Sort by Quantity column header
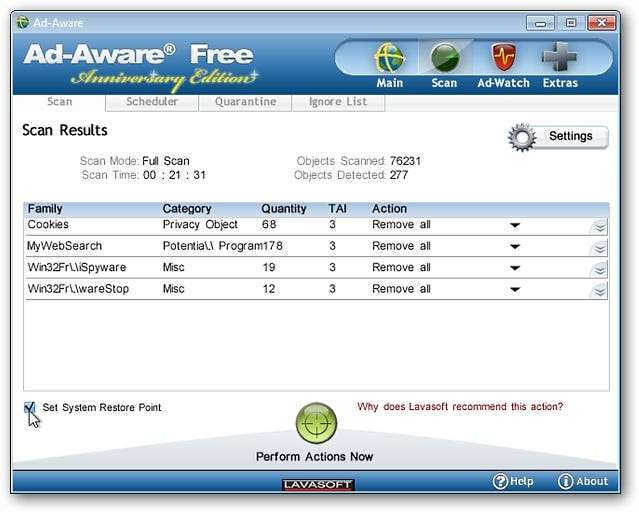639x512 pixels. click(x=284, y=209)
